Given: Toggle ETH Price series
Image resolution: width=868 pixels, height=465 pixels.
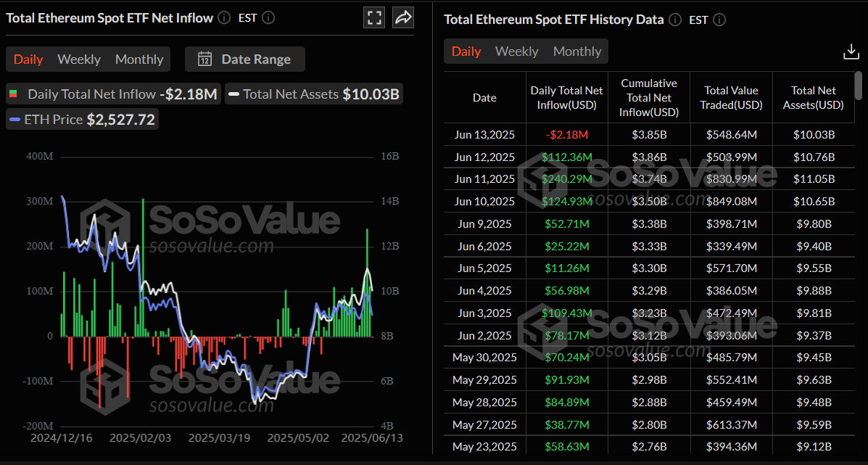Looking at the screenshot, I should click(x=82, y=119).
